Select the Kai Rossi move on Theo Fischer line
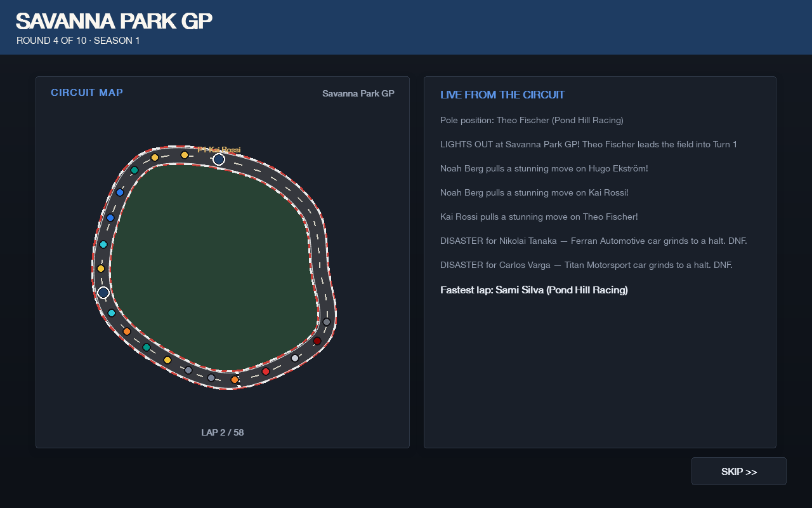 (539, 217)
